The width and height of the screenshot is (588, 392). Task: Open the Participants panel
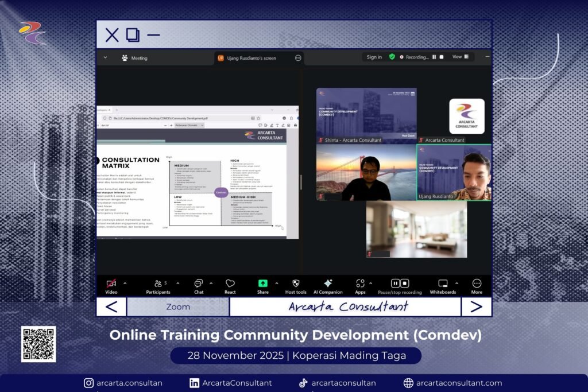point(158,284)
